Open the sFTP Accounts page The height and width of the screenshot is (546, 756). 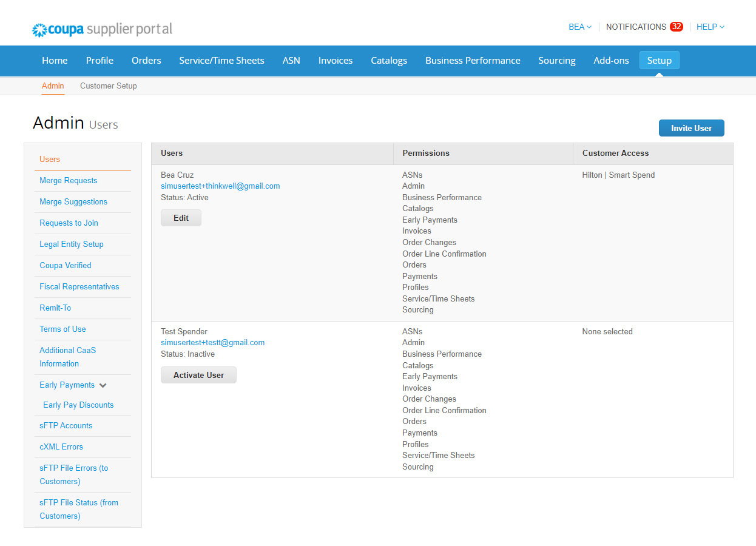click(x=66, y=426)
